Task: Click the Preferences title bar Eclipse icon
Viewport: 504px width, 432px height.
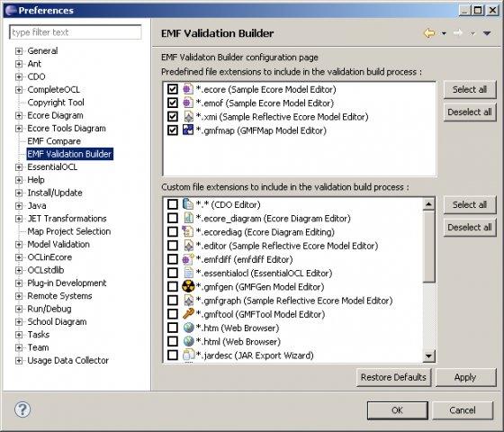Action: pyautogui.click(x=11, y=10)
